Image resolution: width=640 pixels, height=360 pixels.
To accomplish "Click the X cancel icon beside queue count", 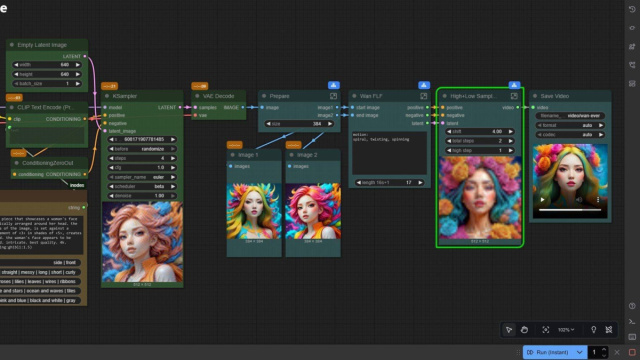I will (x=617, y=352).
